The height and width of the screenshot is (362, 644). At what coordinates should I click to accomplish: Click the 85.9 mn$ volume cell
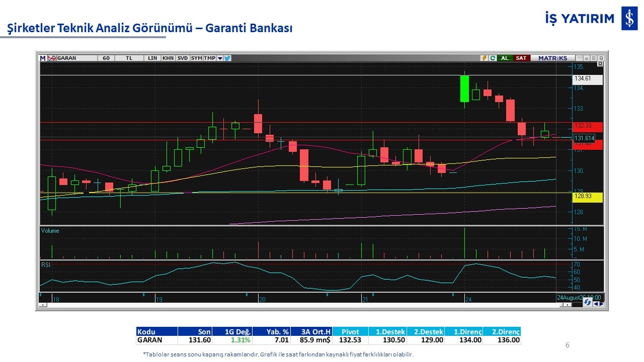[x=312, y=340]
